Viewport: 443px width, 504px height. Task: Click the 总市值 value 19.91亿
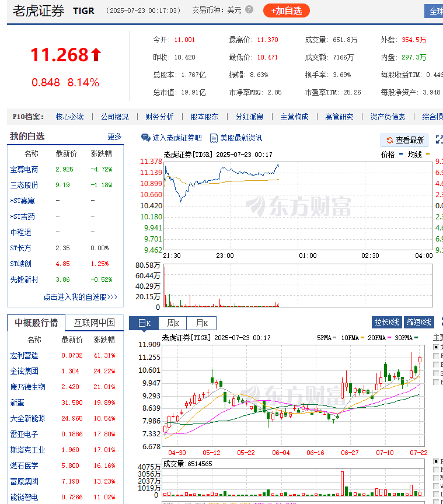(x=193, y=93)
